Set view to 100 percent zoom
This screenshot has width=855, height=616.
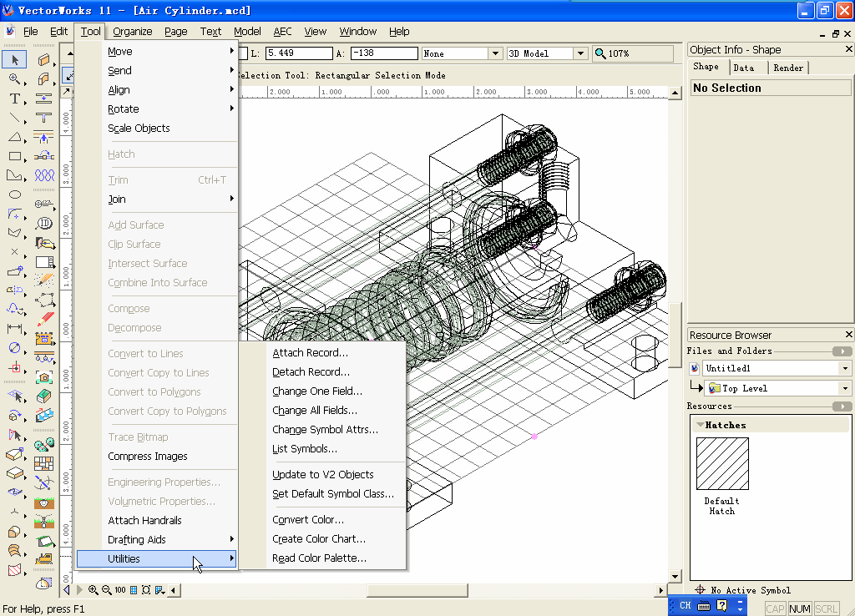[120, 590]
